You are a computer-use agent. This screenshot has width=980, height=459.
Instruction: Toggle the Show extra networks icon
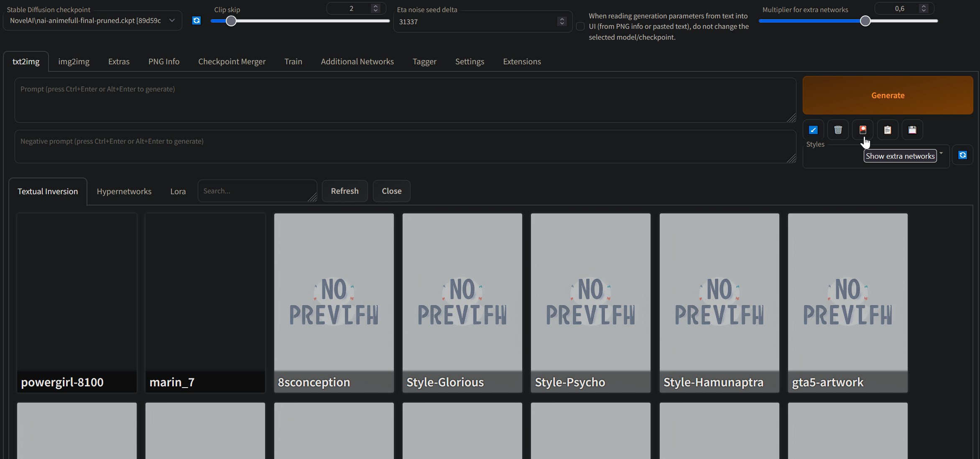863,130
